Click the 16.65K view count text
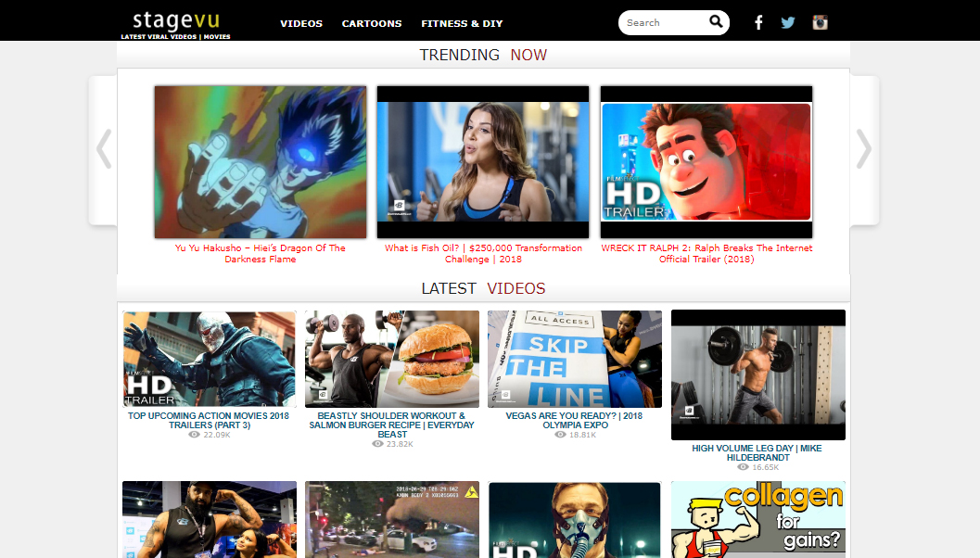 [766, 467]
